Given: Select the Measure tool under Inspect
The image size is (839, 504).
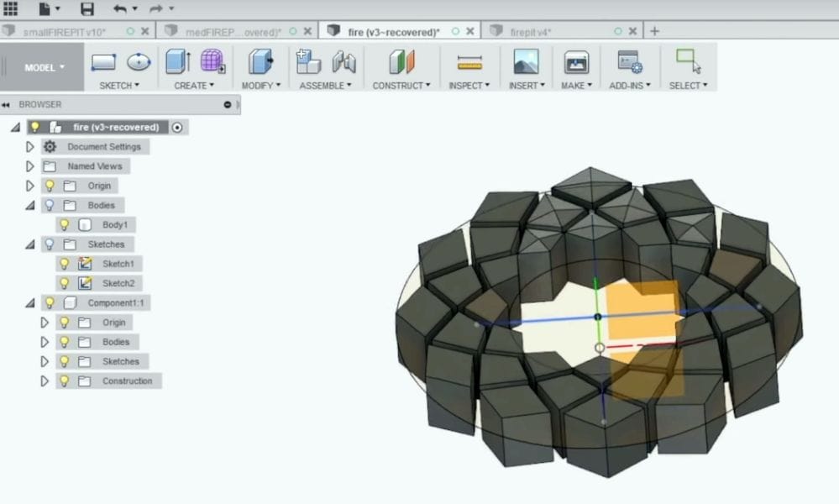Looking at the screenshot, I should pyautogui.click(x=469, y=62).
